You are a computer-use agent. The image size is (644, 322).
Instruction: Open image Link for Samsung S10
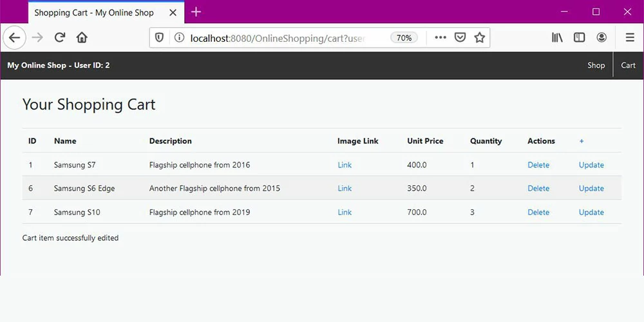(345, 213)
